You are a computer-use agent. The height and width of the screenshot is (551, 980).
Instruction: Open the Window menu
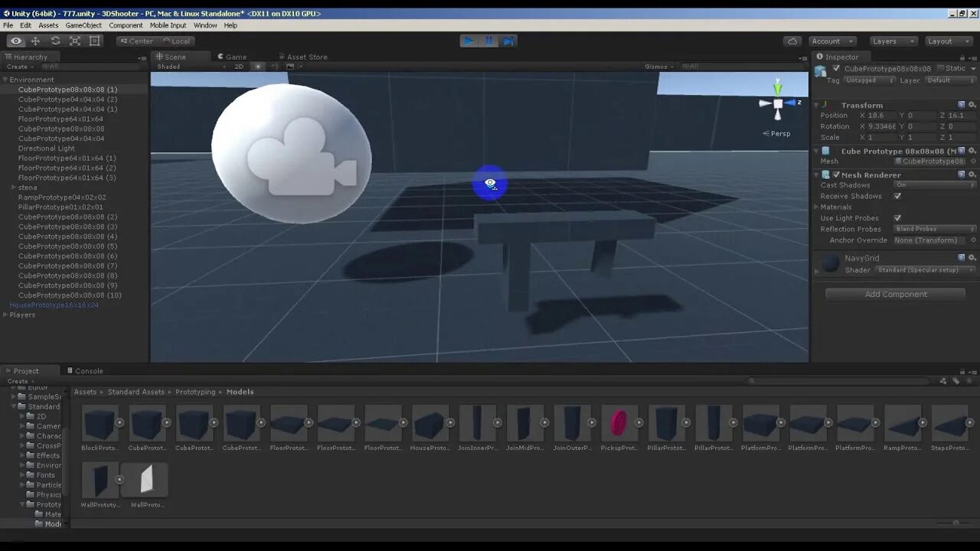tap(205, 25)
